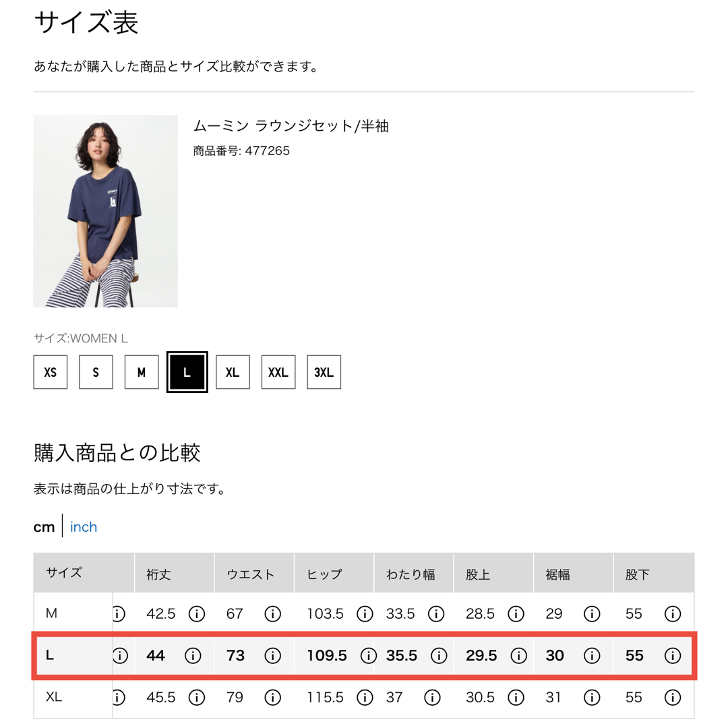
Task: Select size XS
Action: coord(50,372)
